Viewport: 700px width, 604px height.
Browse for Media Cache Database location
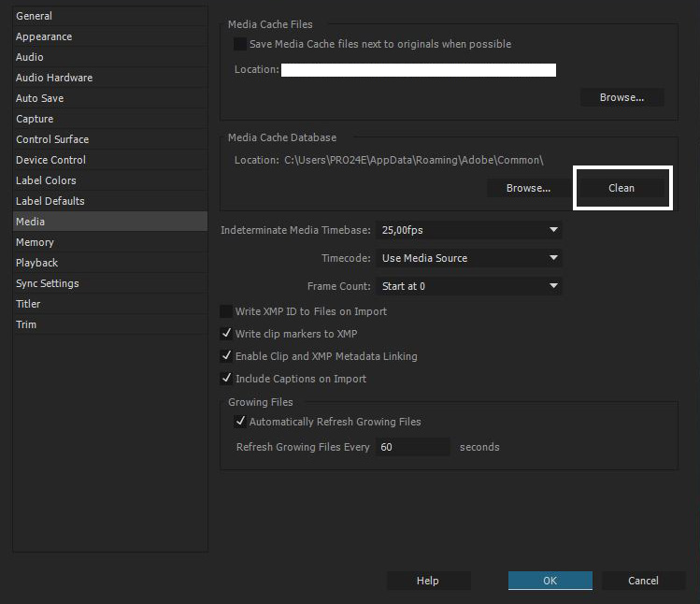[528, 188]
